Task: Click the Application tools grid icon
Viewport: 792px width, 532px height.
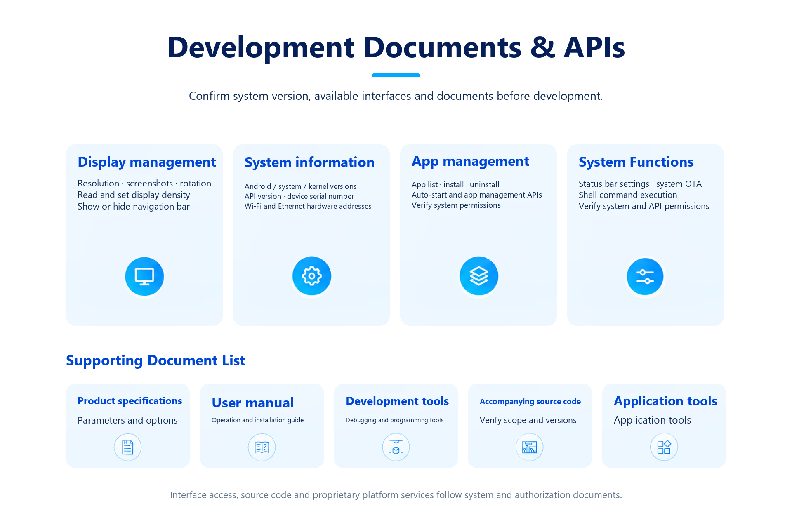Action: 664,447
